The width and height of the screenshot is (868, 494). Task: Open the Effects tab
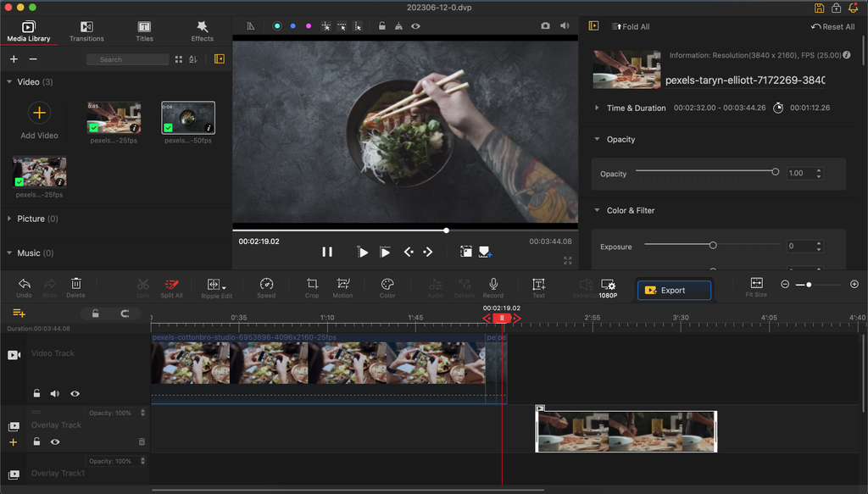[202, 31]
